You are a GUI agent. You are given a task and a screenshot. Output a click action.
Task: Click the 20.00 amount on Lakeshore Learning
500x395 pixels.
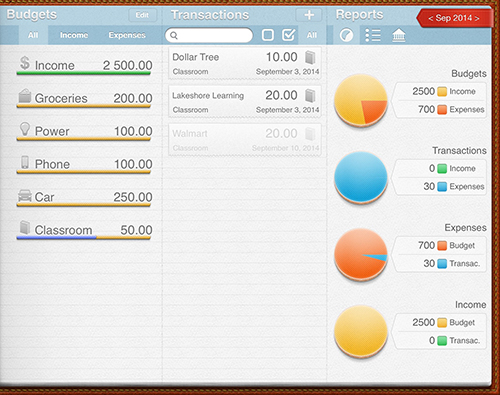pyautogui.click(x=281, y=95)
